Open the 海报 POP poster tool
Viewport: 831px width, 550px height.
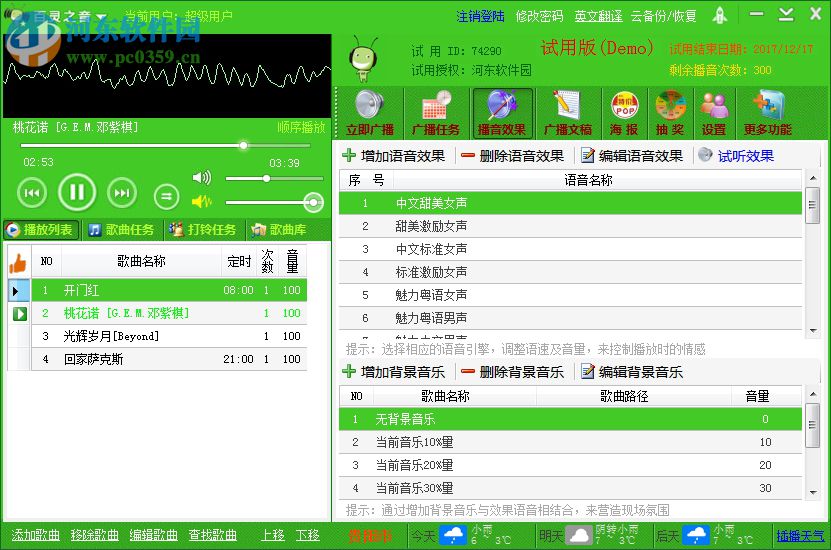pyautogui.click(x=624, y=113)
